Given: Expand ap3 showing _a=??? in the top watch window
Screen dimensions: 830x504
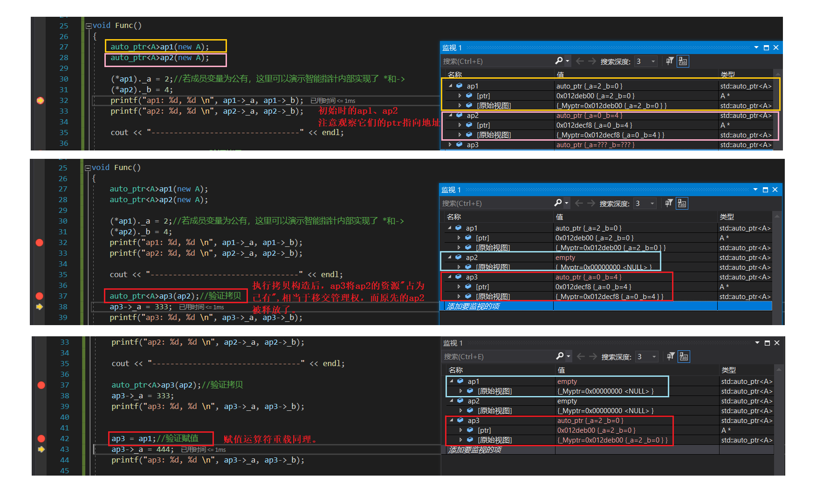Looking at the screenshot, I should (450, 145).
